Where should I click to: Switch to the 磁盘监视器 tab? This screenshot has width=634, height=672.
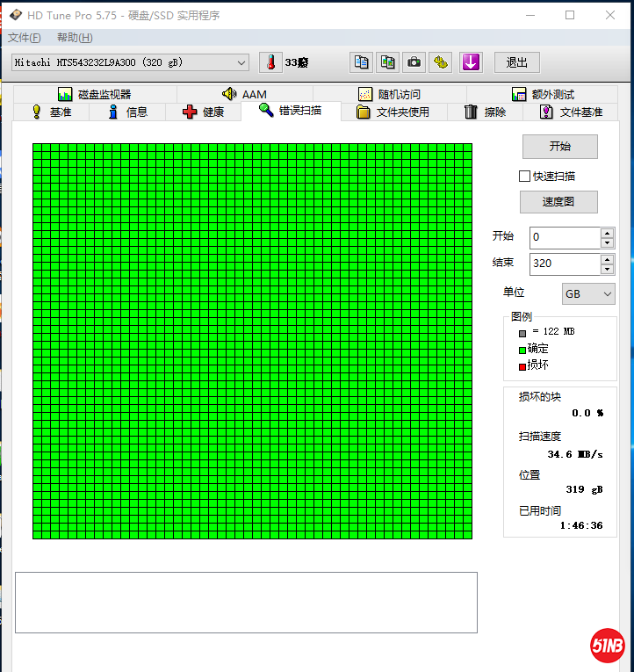point(94,94)
